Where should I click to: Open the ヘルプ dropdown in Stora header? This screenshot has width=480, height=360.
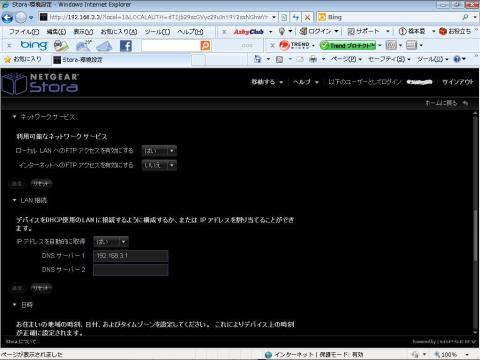(x=306, y=82)
